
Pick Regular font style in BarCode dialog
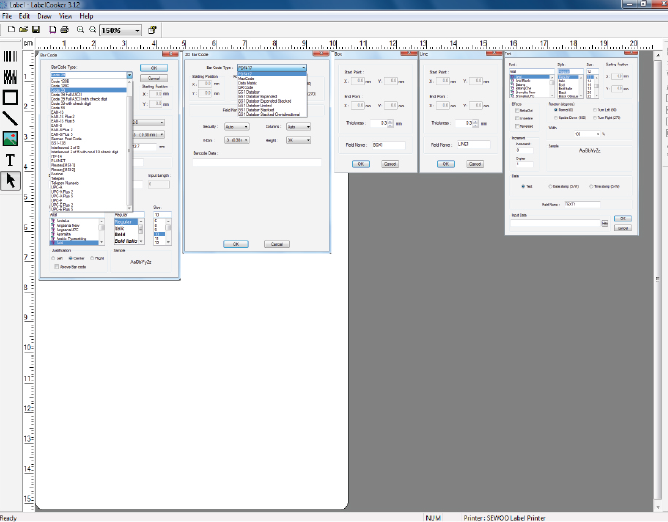(x=126, y=222)
